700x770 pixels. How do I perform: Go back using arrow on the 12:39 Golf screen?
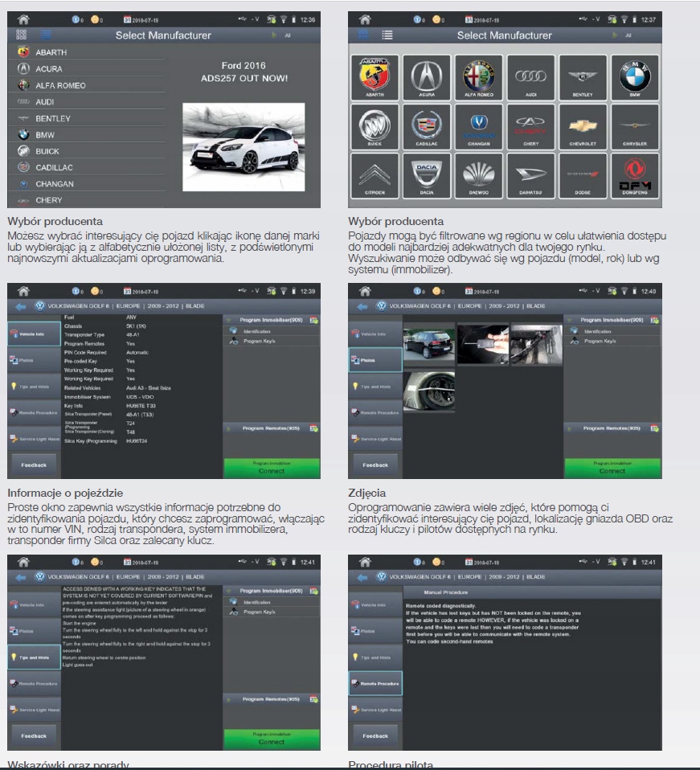(21, 306)
